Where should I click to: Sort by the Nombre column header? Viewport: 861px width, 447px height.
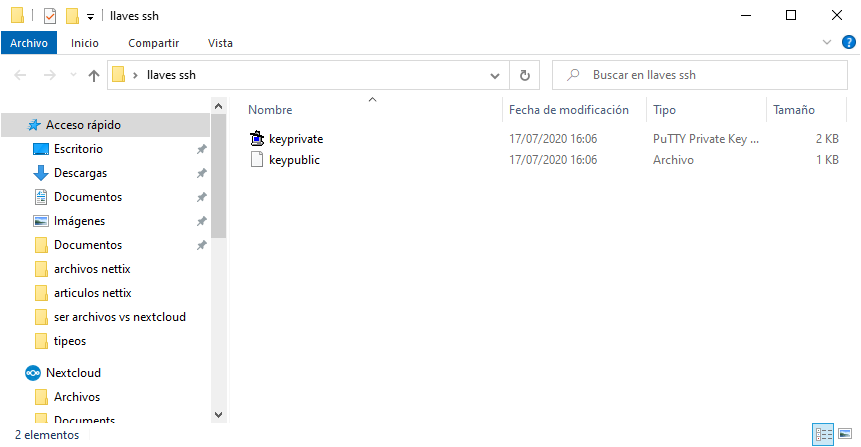tap(270, 110)
